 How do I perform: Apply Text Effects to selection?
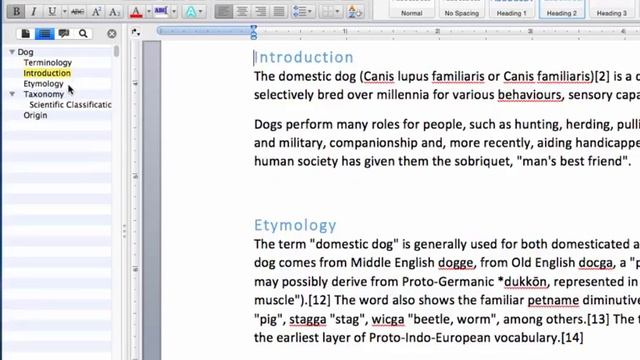[190, 11]
